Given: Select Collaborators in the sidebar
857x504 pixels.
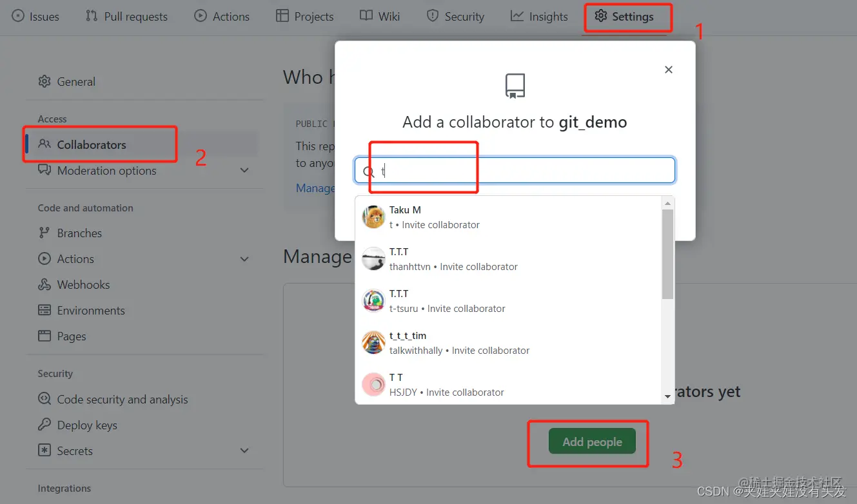Looking at the screenshot, I should click(142, 145).
